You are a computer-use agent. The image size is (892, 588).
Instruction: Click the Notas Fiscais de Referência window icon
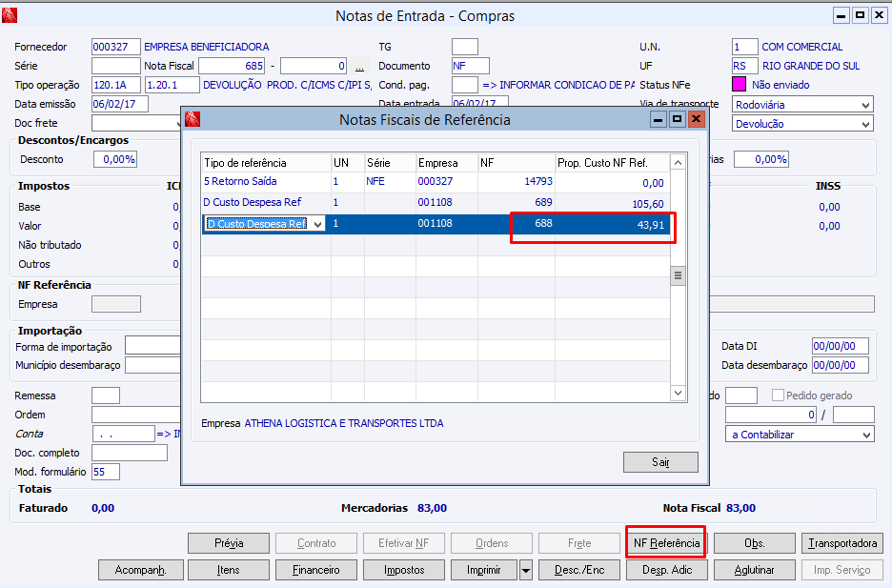tap(193, 119)
